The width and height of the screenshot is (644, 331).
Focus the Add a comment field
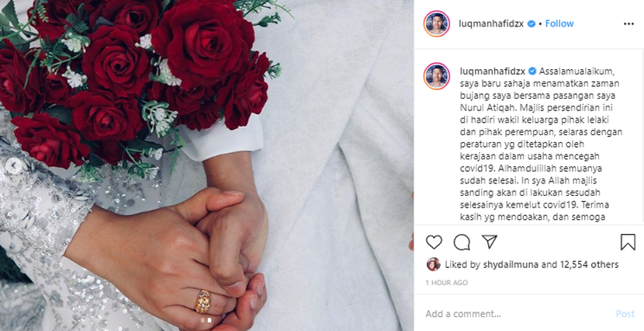pos(515,314)
